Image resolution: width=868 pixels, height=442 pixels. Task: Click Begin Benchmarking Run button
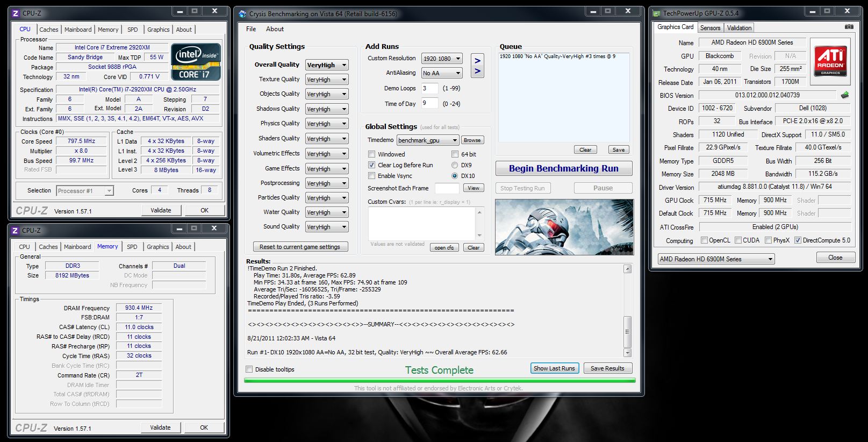(563, 168)
